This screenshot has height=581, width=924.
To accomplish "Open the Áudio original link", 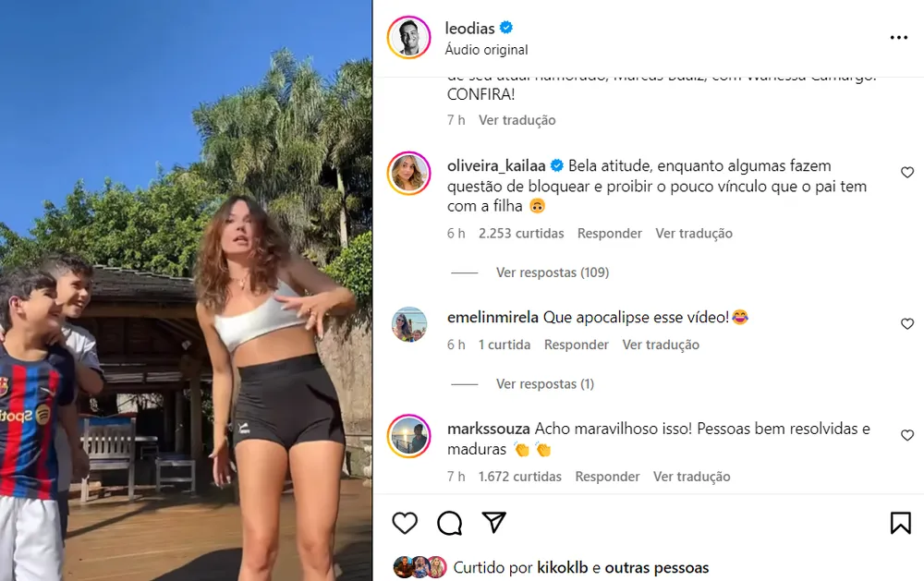I will [x=486, y=50].
